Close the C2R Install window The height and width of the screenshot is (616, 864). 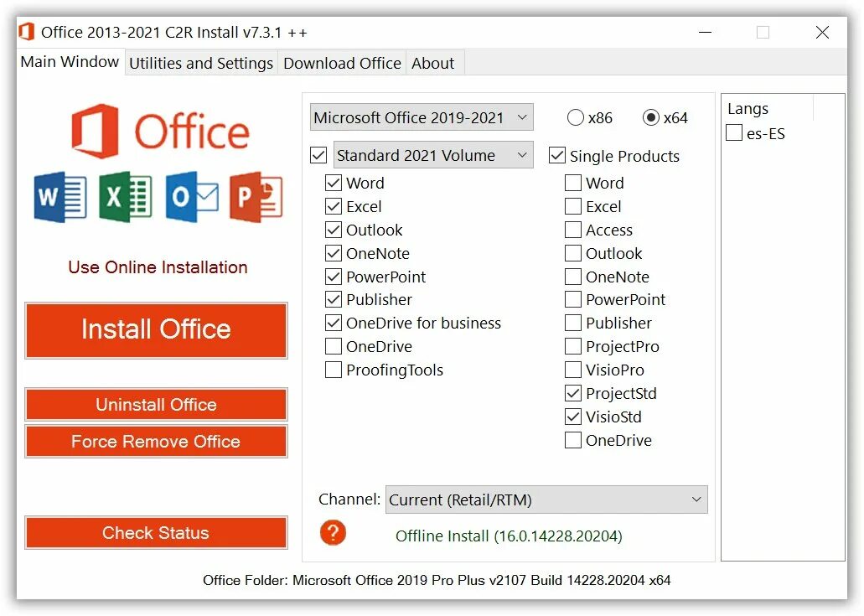point(822,32)
